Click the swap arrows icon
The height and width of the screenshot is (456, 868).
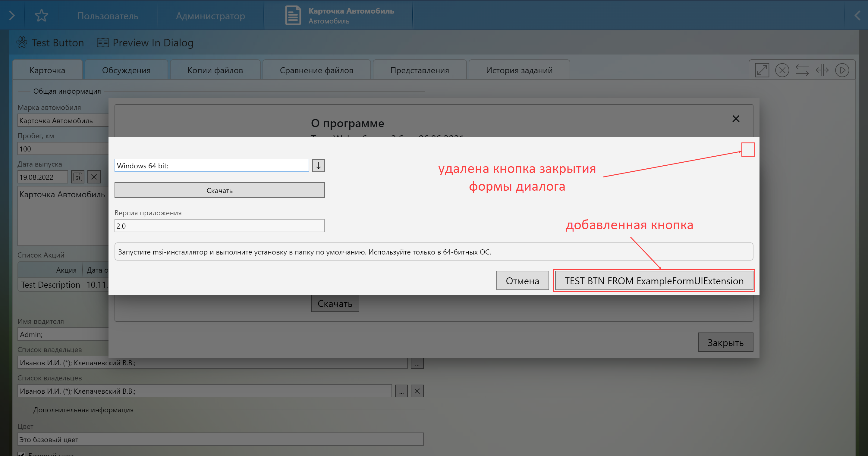pyautogui.click(x=802, y=70)
